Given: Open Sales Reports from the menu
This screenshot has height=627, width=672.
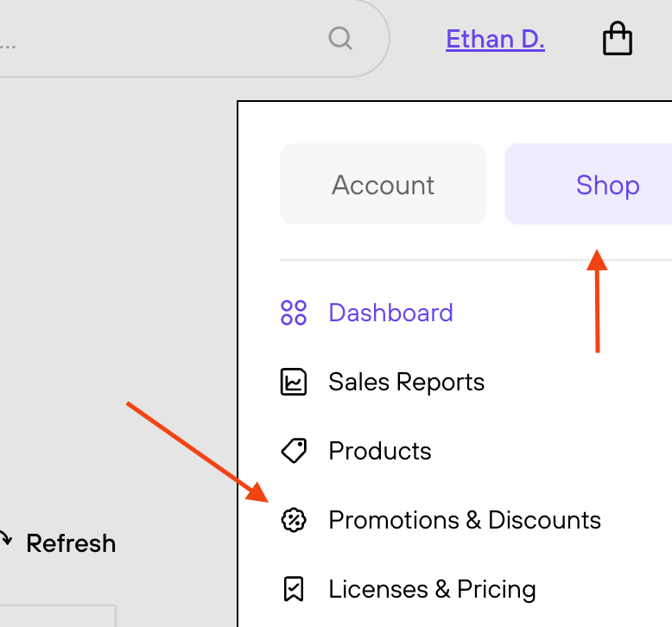Looking at the screenshot, I should pos(406,382).
